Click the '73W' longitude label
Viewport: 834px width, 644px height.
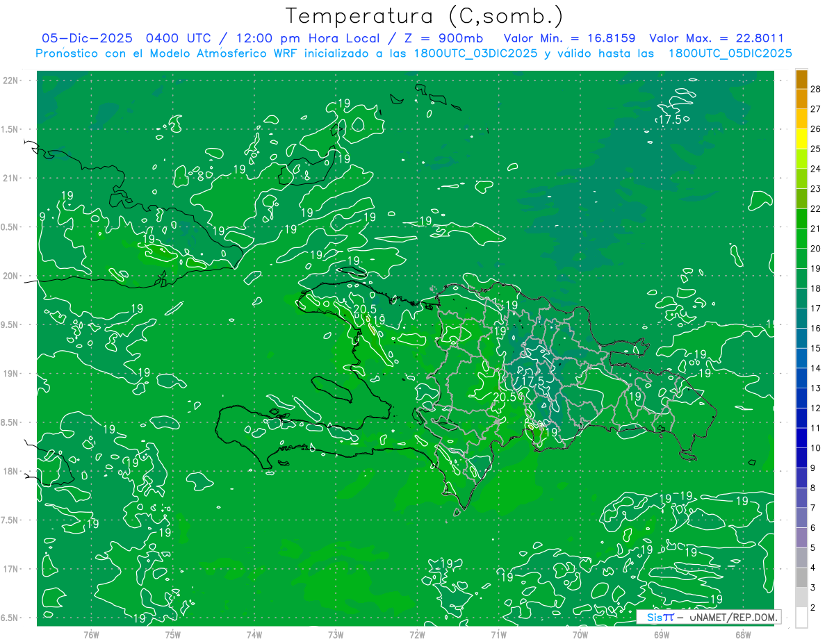tap(336, 634)
